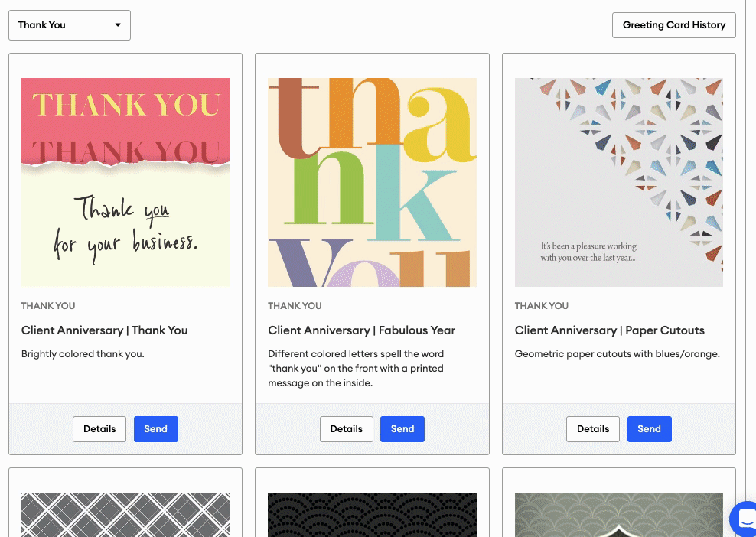Image resolution: width=756 pixels, height=537 pixels.
Task: Select the pink torn-paper Thank You card image
Action: click(125, 182)
